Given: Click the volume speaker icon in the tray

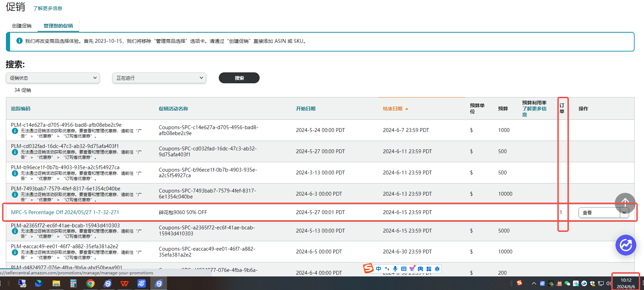Looking at the screenshot, I should click(x=609, y=283).
